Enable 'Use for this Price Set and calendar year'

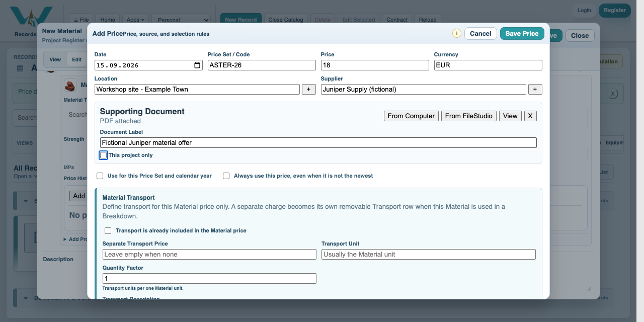point(100,176)
